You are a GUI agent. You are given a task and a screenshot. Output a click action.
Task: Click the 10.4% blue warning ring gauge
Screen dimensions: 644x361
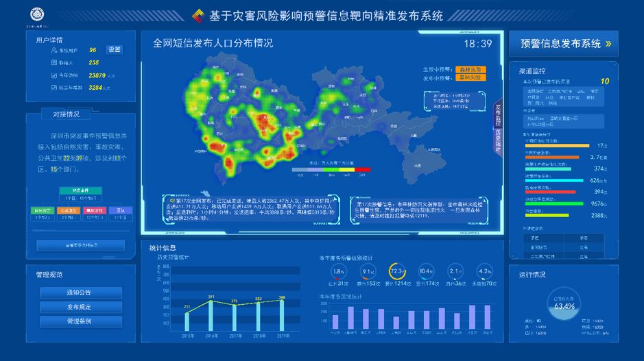pos(427,271)
